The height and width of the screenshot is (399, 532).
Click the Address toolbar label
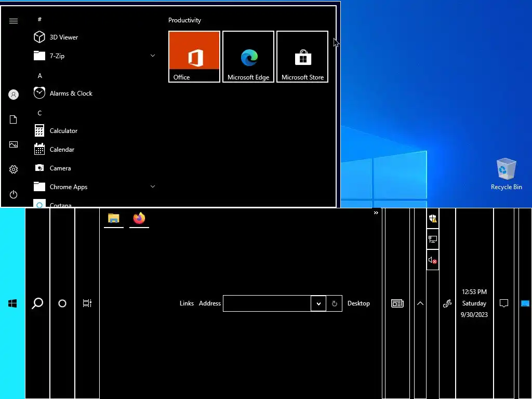[x=210, y=303]
